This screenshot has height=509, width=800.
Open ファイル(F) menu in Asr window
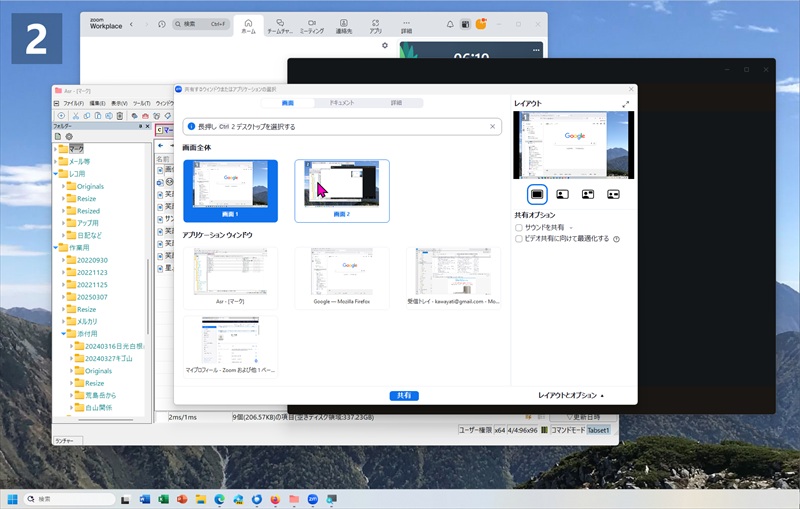73,103
